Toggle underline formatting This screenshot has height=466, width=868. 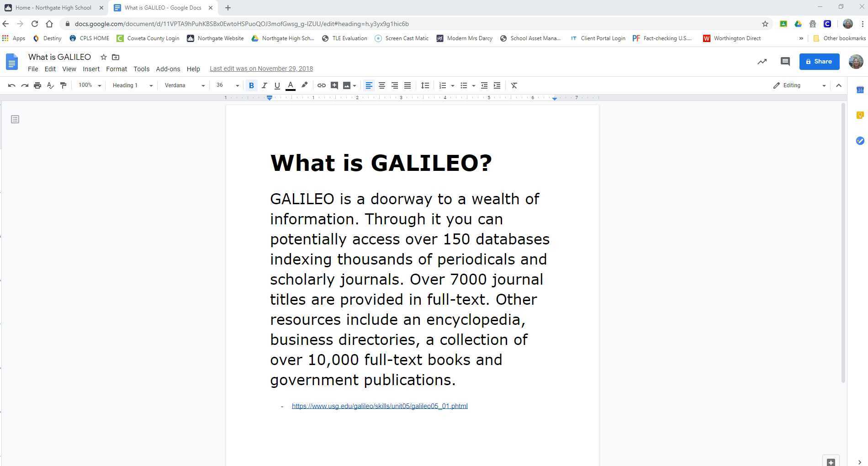(x=277, y=85)
